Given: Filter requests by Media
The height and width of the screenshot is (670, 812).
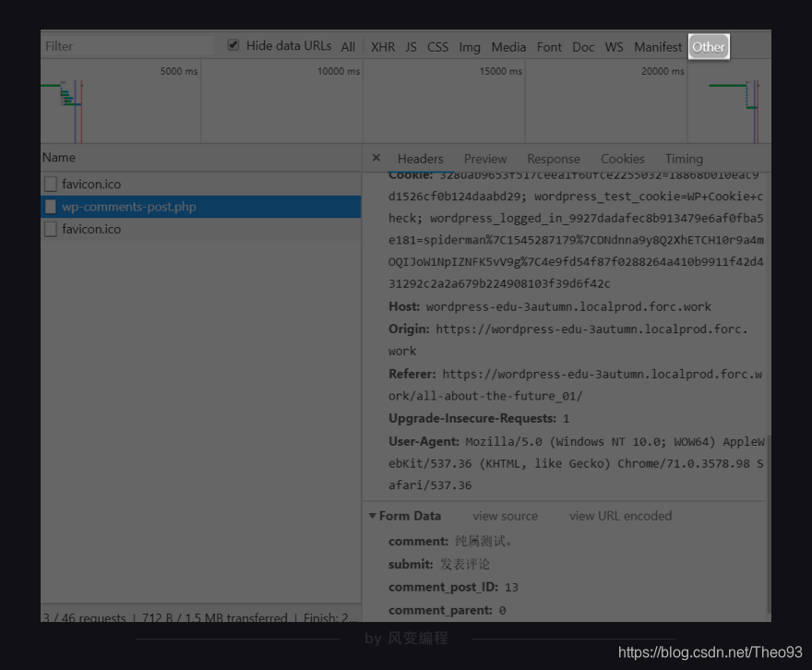Looking at the screenshot, I should [x=508, y=47].
